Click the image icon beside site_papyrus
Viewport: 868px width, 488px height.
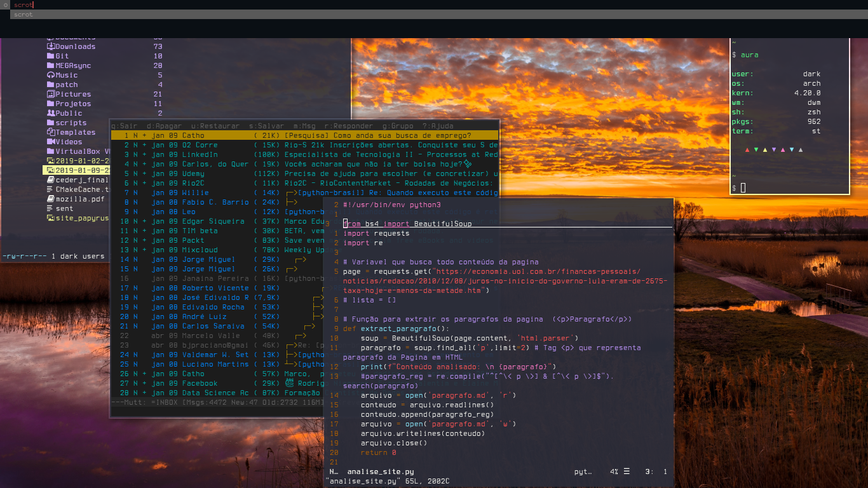coord(51,218)
